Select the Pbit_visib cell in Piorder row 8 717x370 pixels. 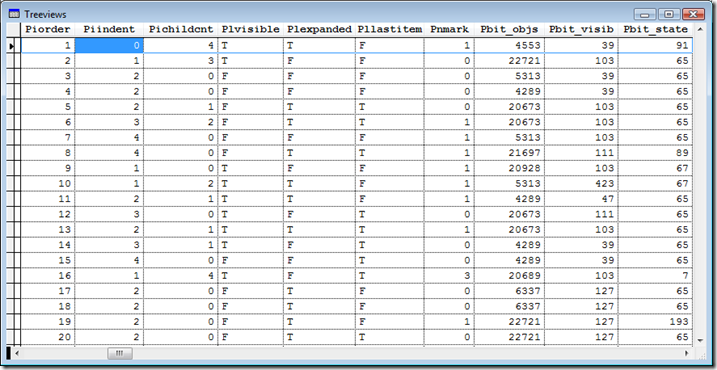[x=581, y=153]
